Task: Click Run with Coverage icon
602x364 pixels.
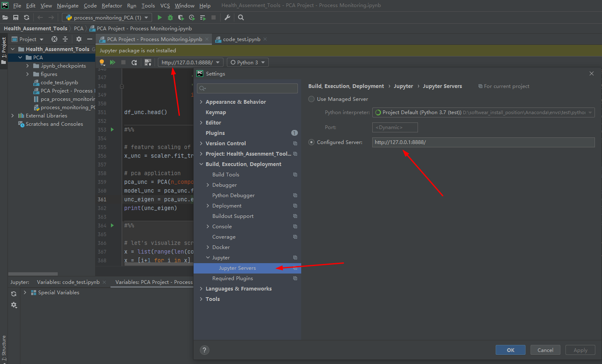Action: click(x=181, y=17)
